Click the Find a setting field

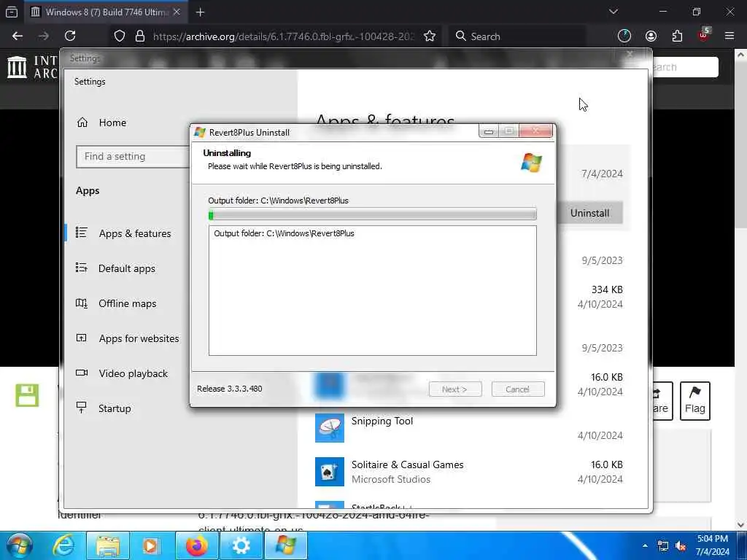click(133, 157)
